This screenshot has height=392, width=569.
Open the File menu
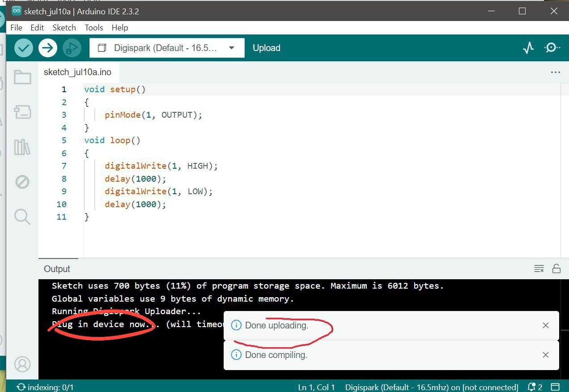coord(16,28)
